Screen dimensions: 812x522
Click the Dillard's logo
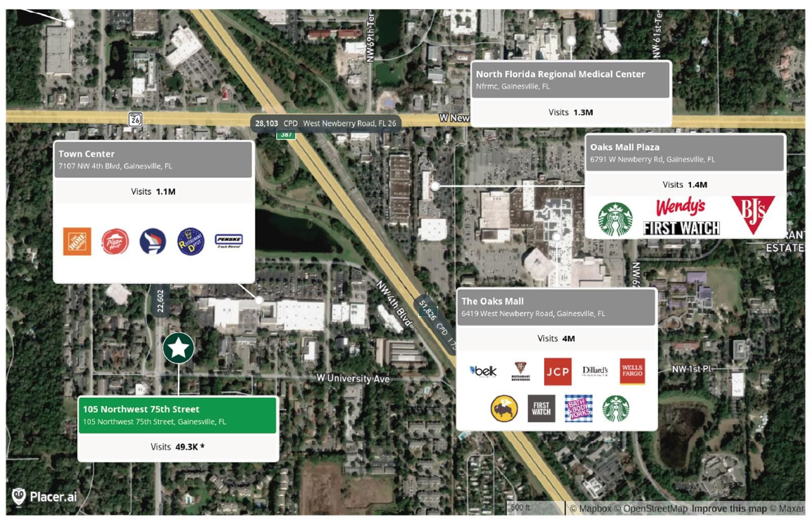pyautogui.click(x=595, y=371)
